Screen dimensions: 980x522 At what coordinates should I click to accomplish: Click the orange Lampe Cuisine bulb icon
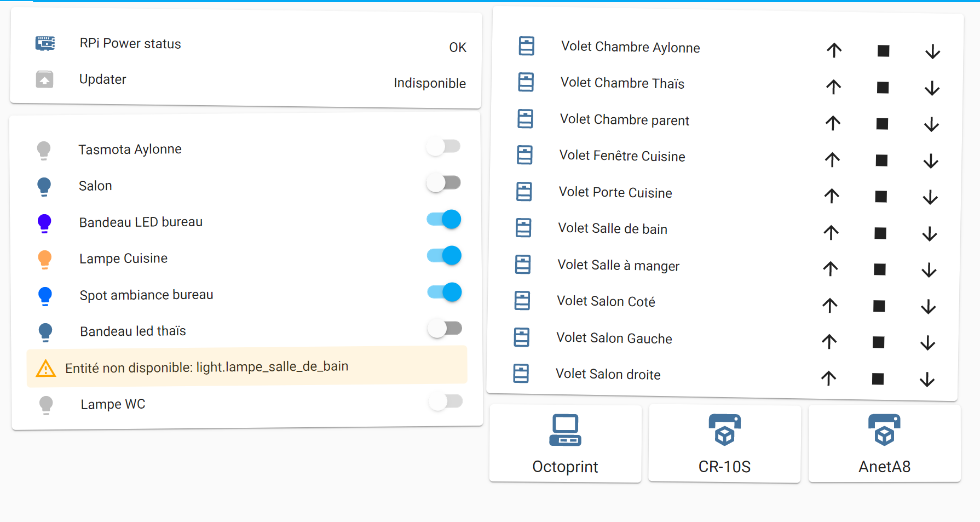click(x=45, y=260)
